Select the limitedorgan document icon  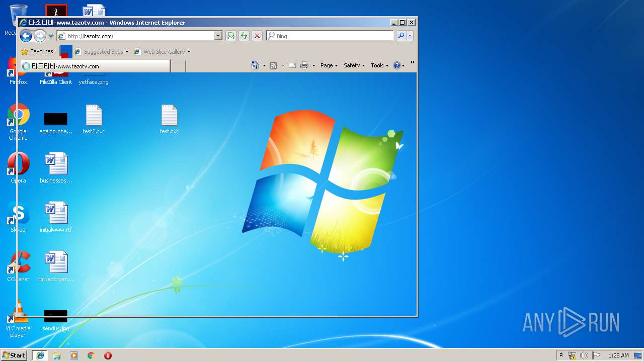click(x=56, y=266)
